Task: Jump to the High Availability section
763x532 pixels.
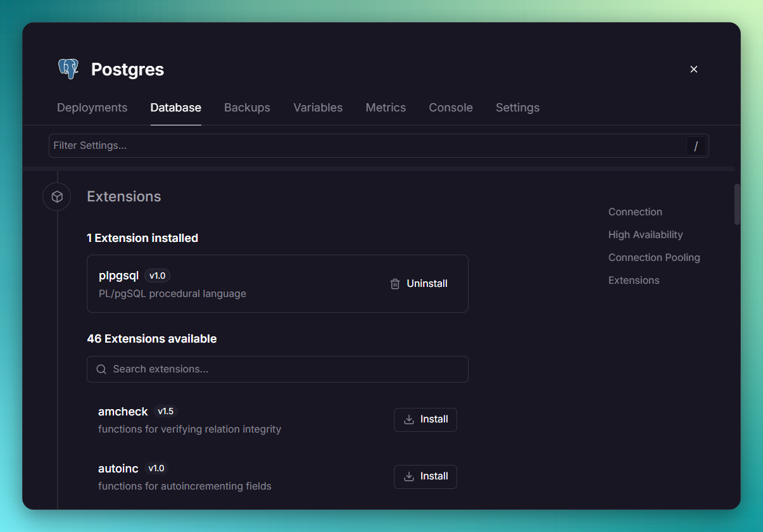Action: pyautogui.click(x=646, y=235)
